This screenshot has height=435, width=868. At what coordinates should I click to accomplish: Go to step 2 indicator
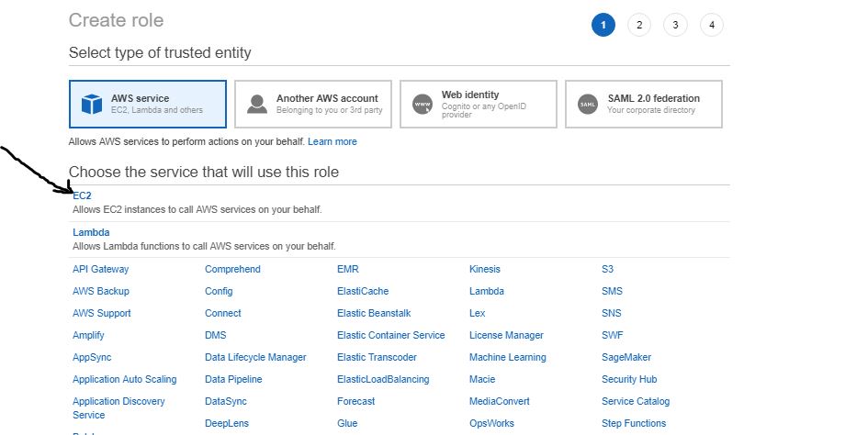tap(639, 25)
